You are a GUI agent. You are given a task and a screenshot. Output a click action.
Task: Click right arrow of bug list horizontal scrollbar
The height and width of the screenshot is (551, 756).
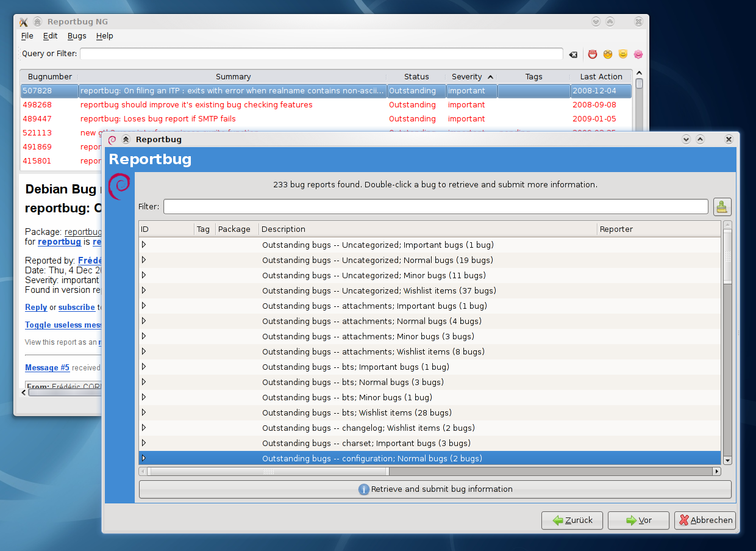717,472
